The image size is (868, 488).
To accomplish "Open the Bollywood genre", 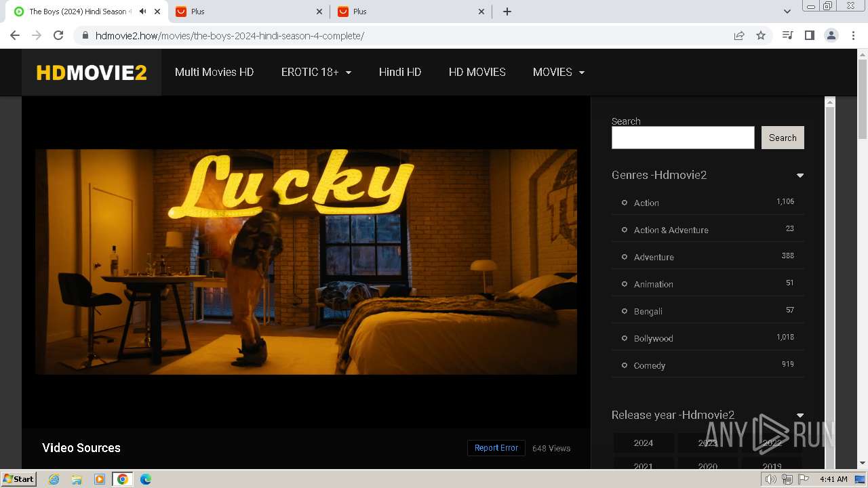I will tap(653, 338).
